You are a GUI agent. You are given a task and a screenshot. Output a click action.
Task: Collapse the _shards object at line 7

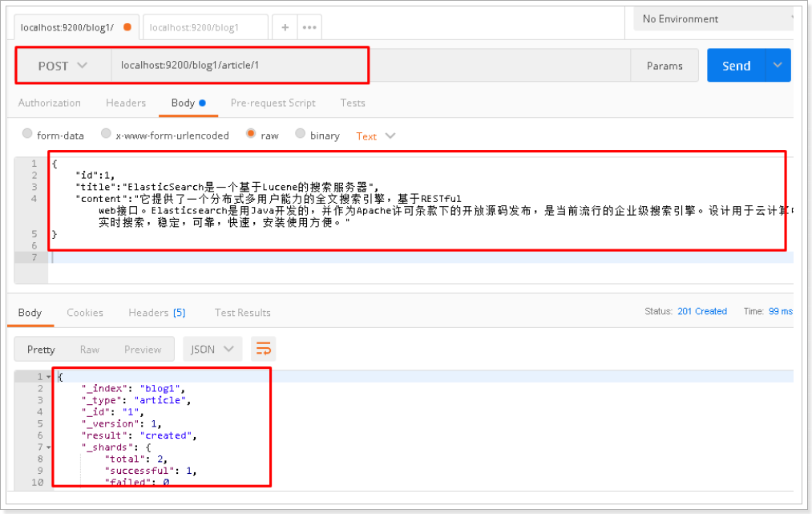pyautogui.click(x=49, y=447)
